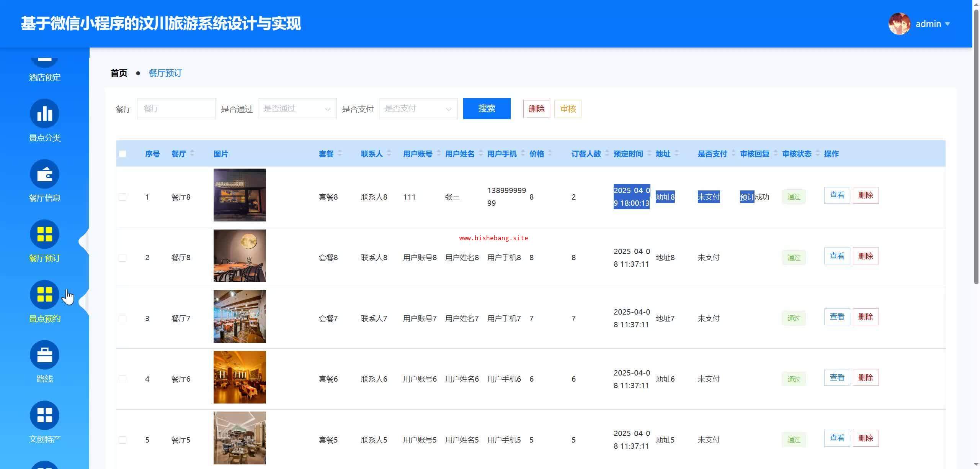Click the blue 搜索 button
This screenshot has width=980, height=469.
[x=487, y=109]
